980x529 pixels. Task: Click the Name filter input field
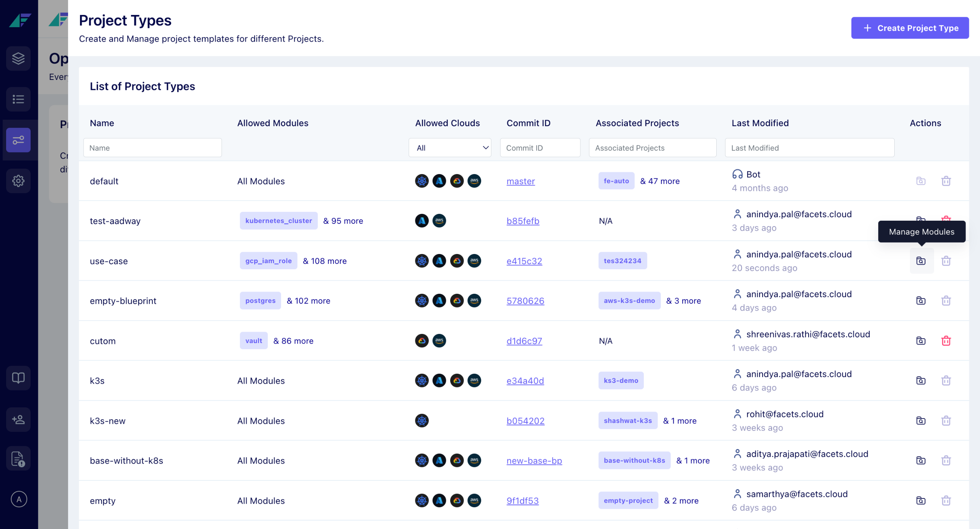pos(152,148)
